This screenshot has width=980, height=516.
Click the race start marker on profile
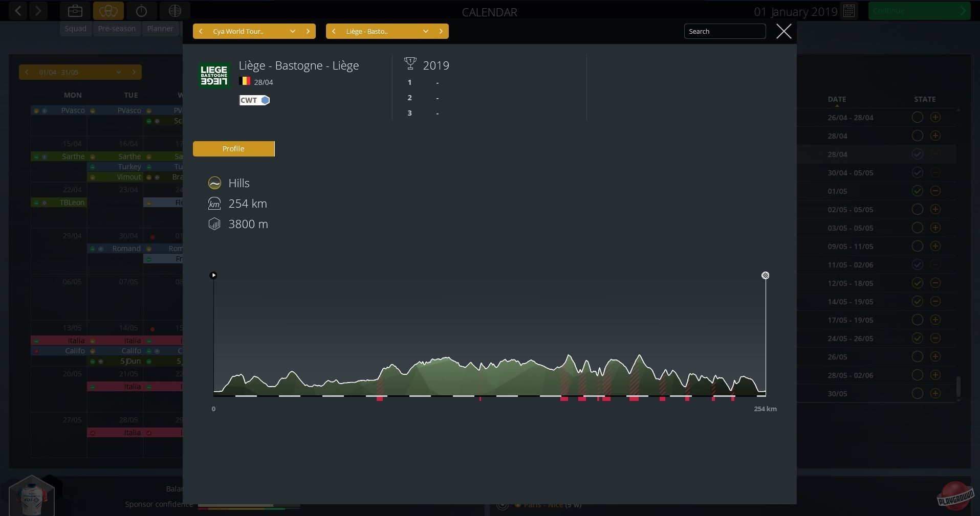(213, 275)
